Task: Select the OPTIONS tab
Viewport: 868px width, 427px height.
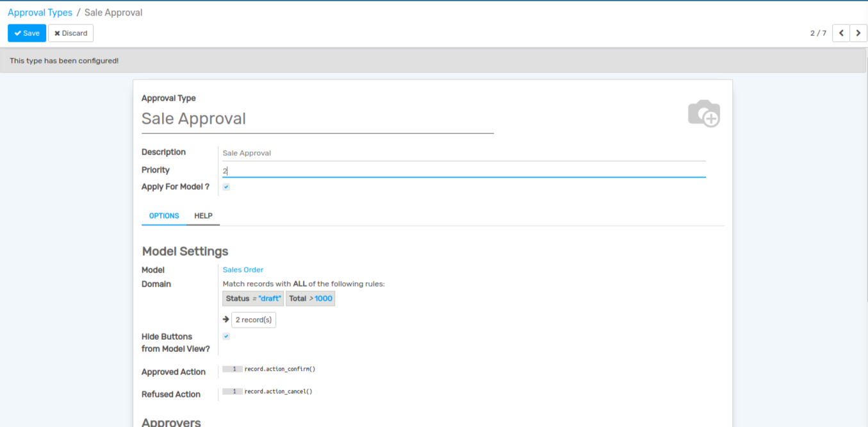Action: pos(164,216)
